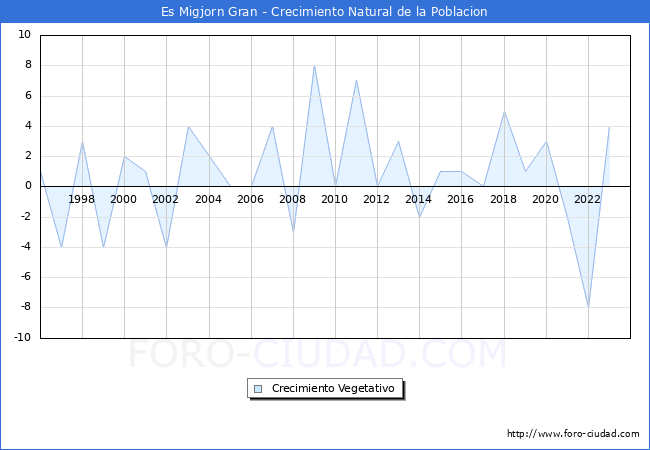Screen dimensions: 650x450
Task: Click the y-axis value 6
Action: [28, 95]
